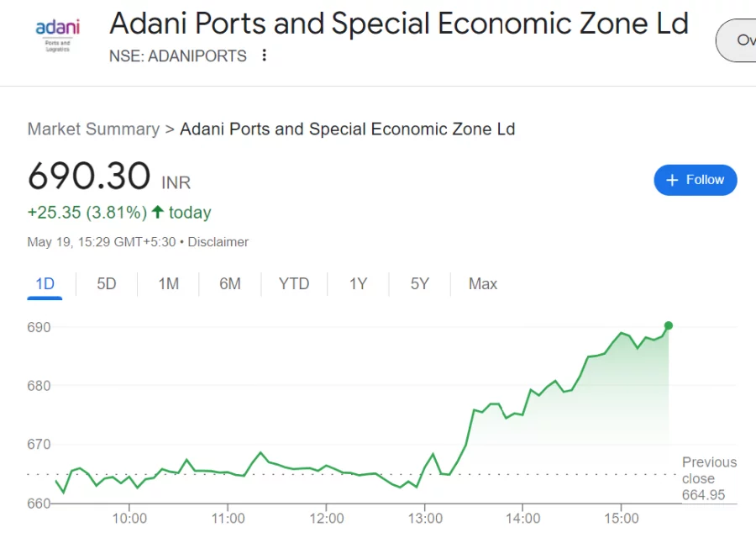Select the 1Y time range
Image resolution: width=756 pixels, height=538 pixels.
click(x=358, y=284)
